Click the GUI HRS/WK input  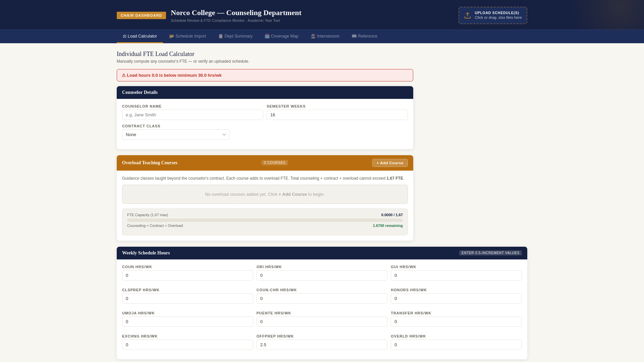pos(456,276)
